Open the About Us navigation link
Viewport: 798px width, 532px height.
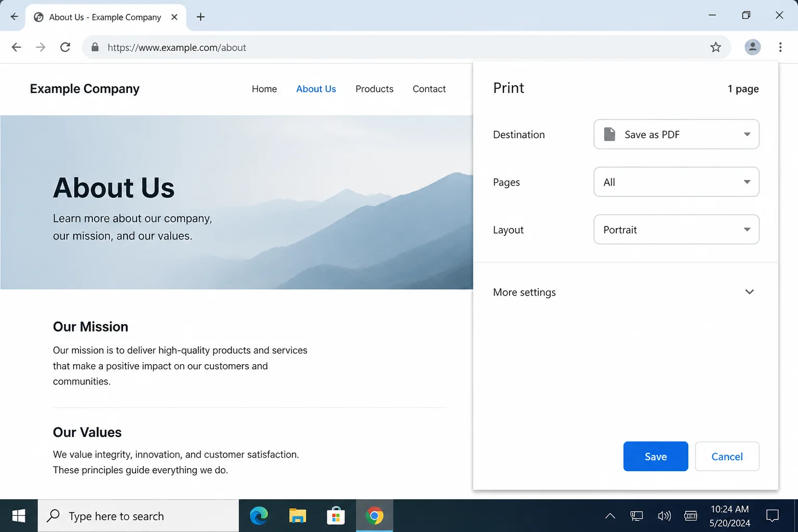(316, 89)
